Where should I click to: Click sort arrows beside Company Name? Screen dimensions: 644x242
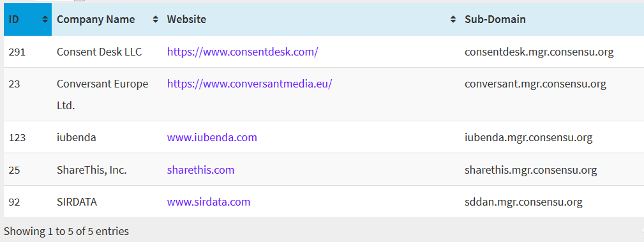pyautogui.click(x=156, y=19)
